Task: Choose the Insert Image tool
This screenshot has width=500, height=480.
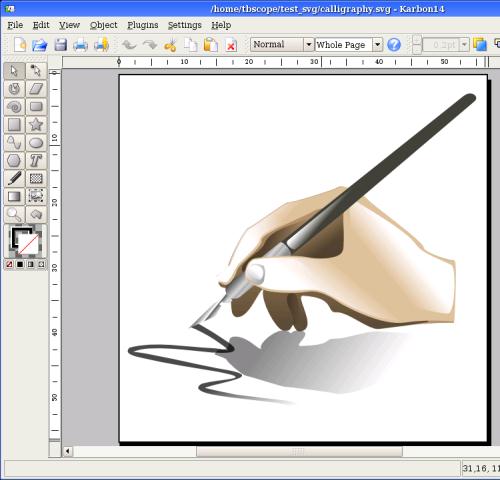Action: click(36, 197)
